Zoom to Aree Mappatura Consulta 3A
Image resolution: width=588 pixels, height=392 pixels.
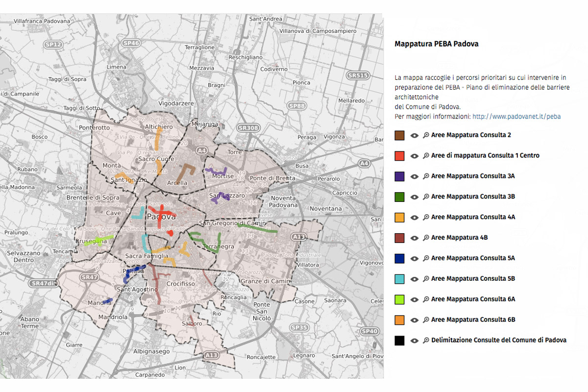[426, 176]
